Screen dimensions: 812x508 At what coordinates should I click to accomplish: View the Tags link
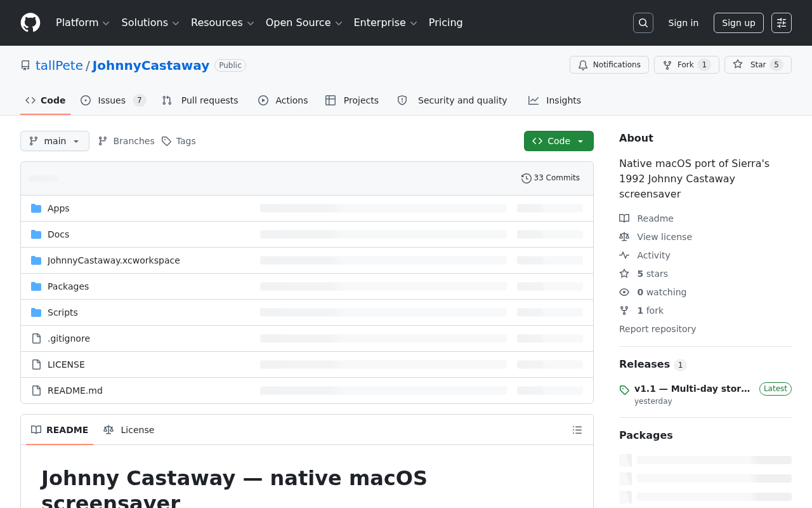tap(179, 141)
